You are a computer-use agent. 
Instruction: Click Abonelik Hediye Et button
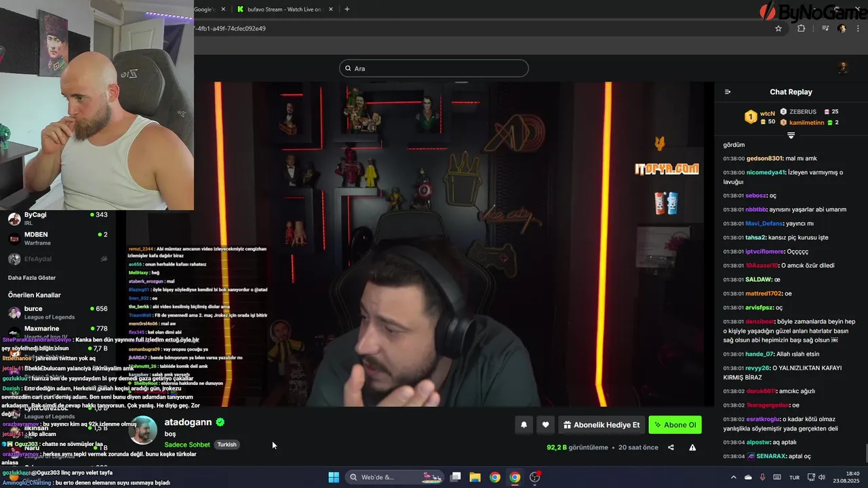click(601, 425)
